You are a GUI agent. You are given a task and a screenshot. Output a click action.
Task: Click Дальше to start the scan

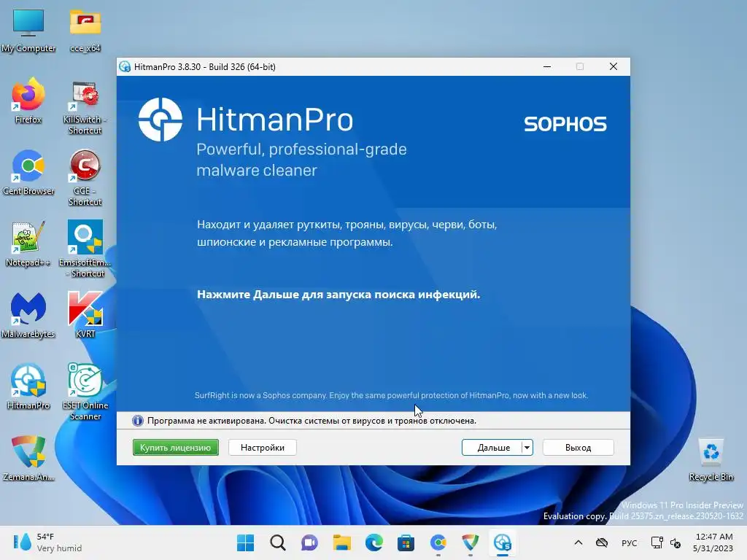[x=492, y=448]
